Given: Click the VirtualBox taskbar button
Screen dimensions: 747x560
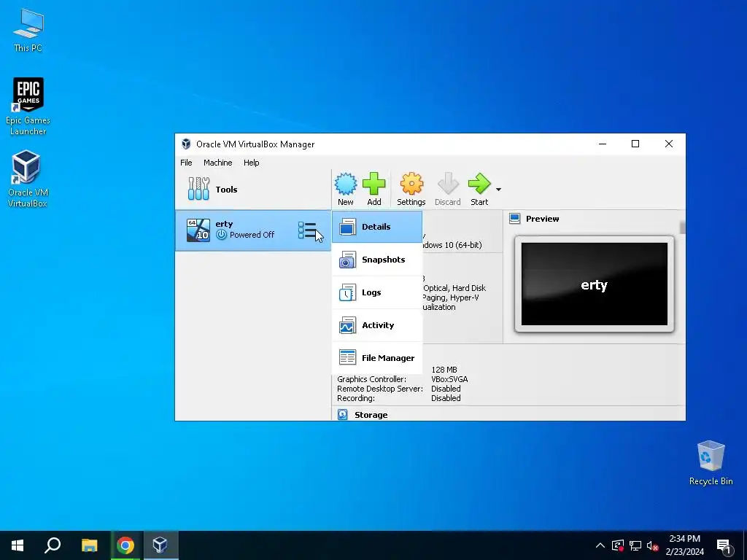Looking at the screenshot, I should pyautogui.click(x=160, y=545).
